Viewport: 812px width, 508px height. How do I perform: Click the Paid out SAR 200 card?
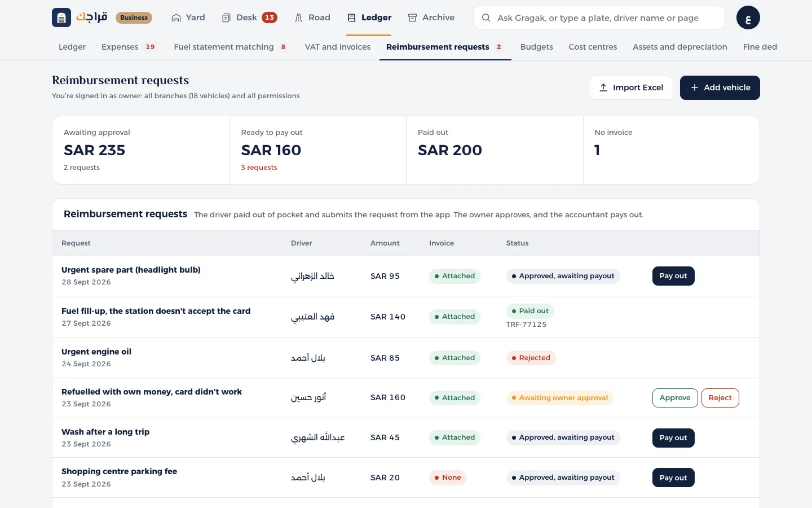(495, 150)
